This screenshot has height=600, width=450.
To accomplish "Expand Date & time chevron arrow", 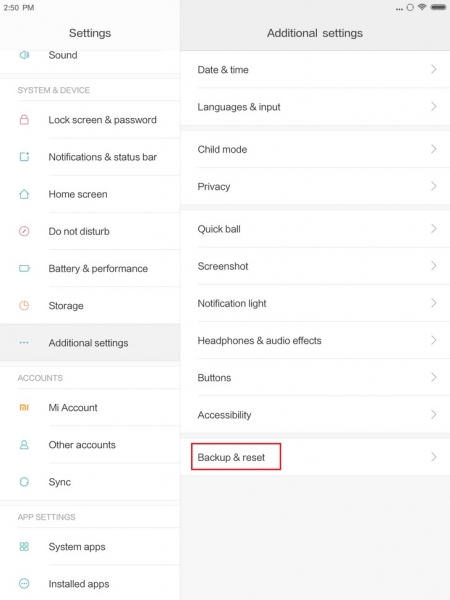I will pyautogui.click(x=434, y=69).
